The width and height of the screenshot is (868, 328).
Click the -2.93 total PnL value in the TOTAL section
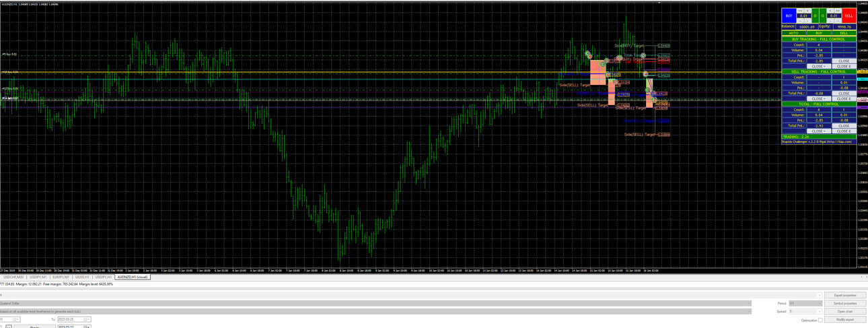pyautogui.click(x=819, y=126)
